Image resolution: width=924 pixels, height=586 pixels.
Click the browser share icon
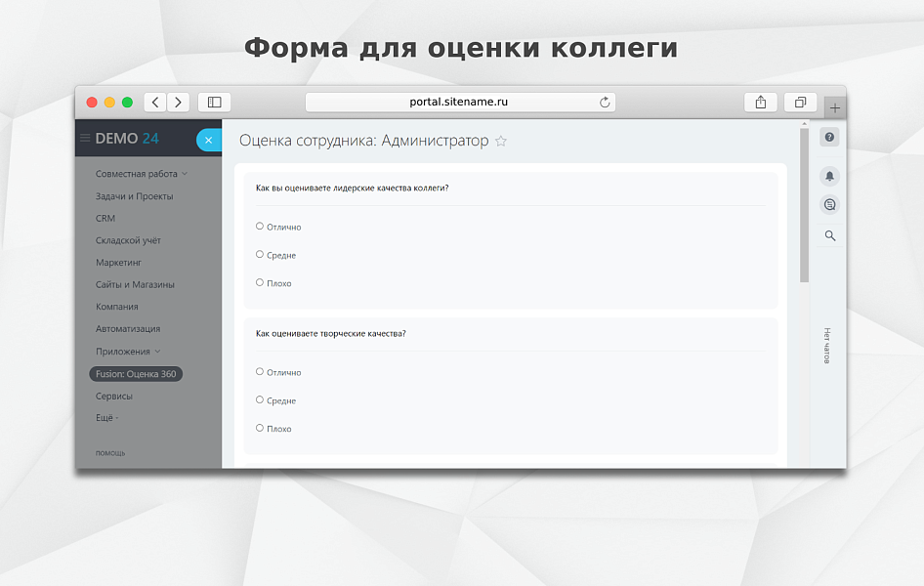tap(760, 102)
